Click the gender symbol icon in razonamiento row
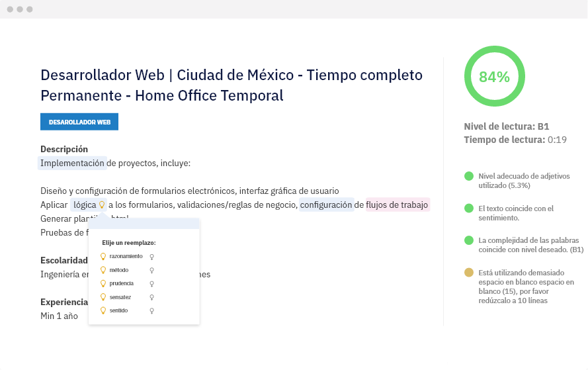 152,257
